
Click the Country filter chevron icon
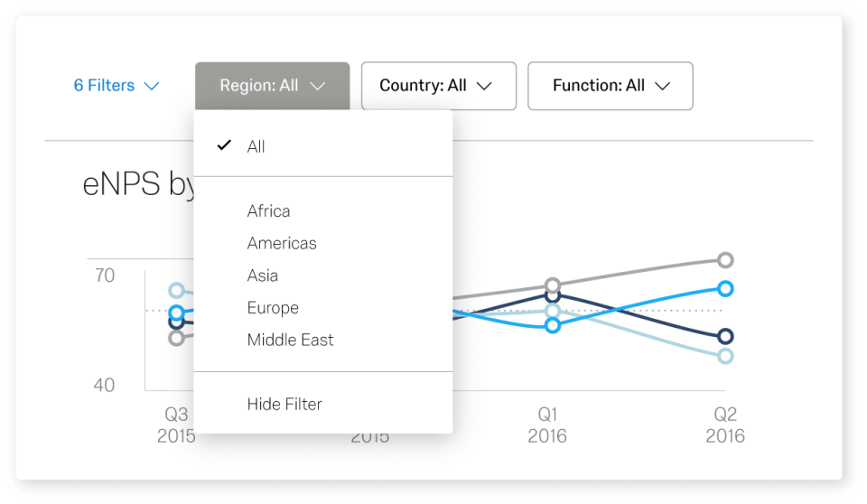pos(484,86)
